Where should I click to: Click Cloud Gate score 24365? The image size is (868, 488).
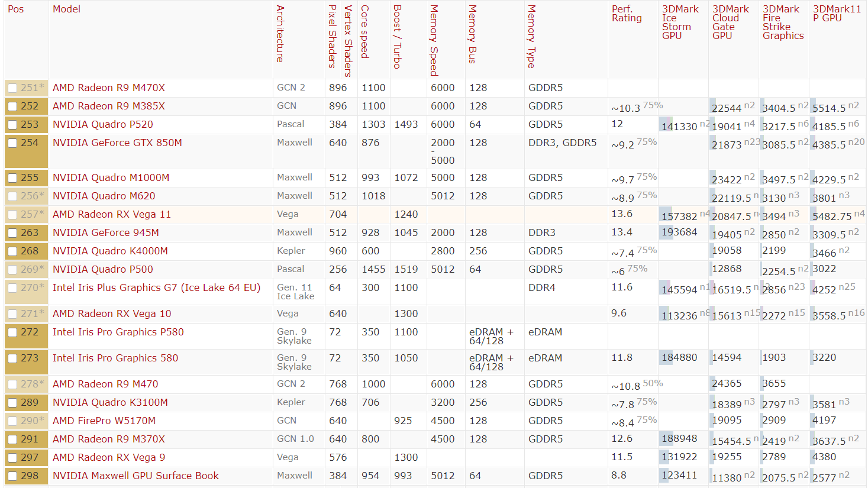(727, 384)
